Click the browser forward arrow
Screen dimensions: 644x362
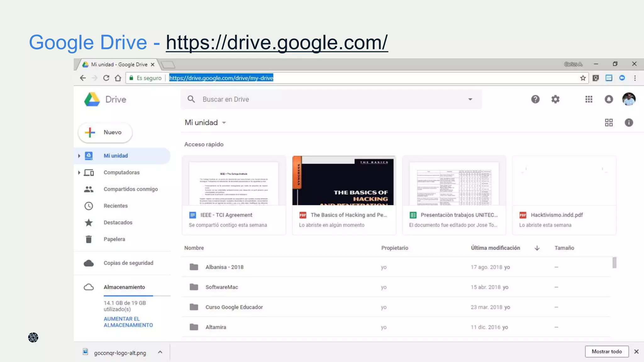point(94,78)
